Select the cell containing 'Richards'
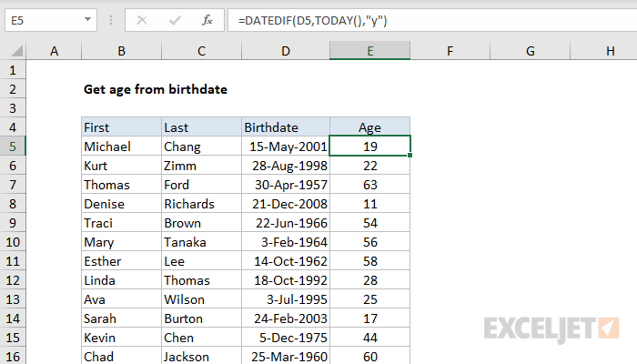637x364 pixels. tap(201, 204)
